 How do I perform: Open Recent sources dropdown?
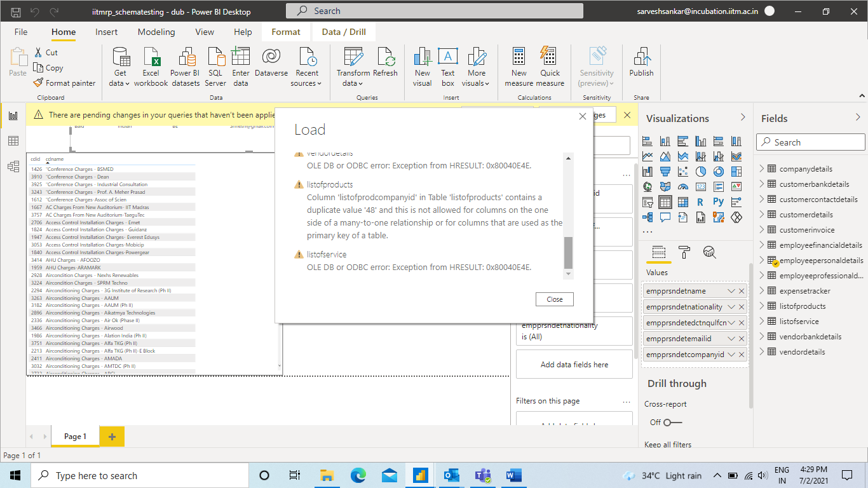coord(306,67)
